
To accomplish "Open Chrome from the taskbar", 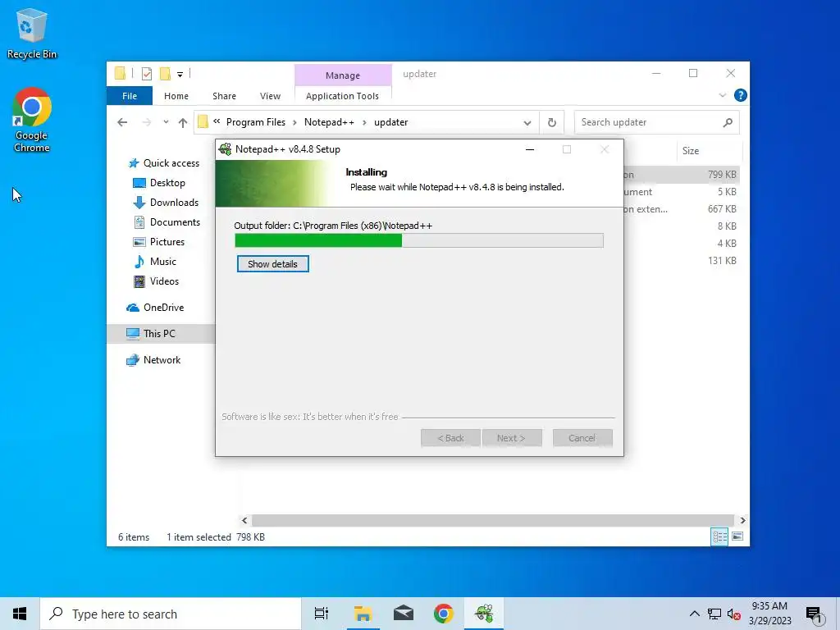I will 443,614.
